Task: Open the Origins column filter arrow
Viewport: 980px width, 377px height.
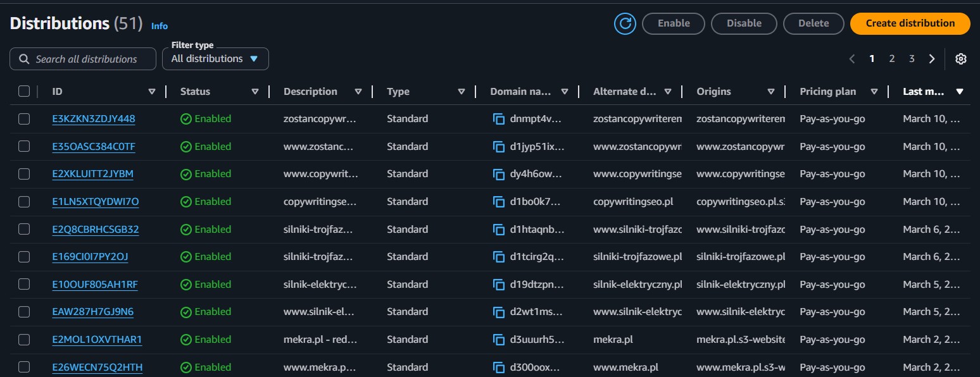Action: 772,91
